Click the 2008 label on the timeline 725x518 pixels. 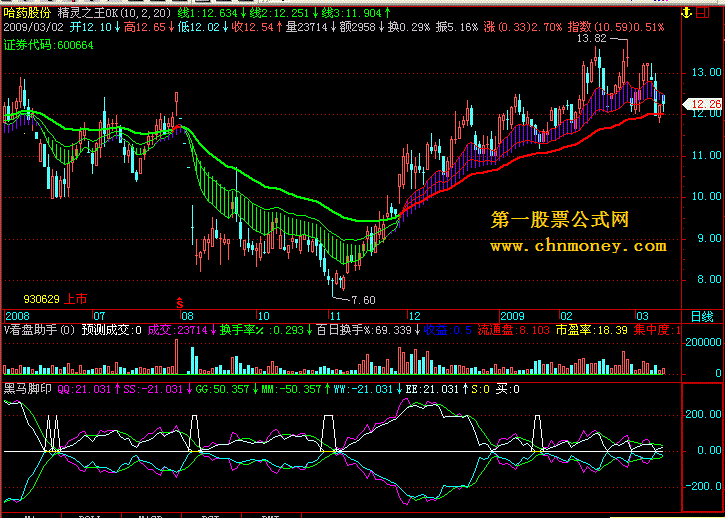pos(17,316)
